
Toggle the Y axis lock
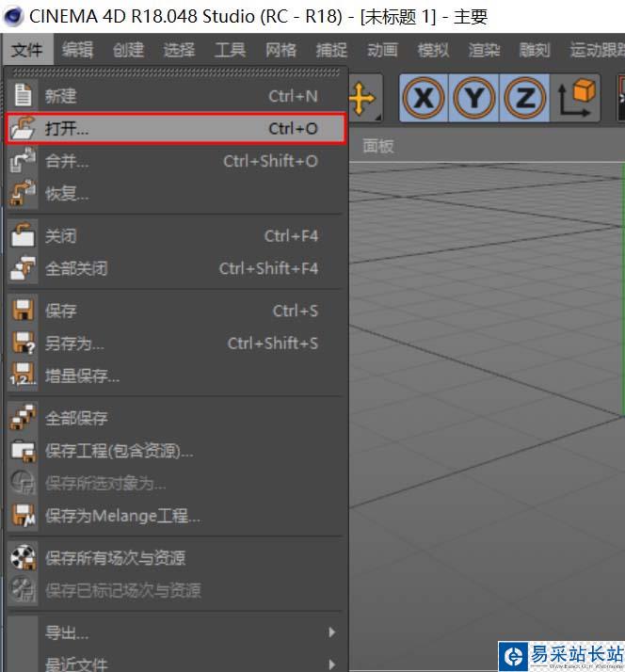click(473, 98)
